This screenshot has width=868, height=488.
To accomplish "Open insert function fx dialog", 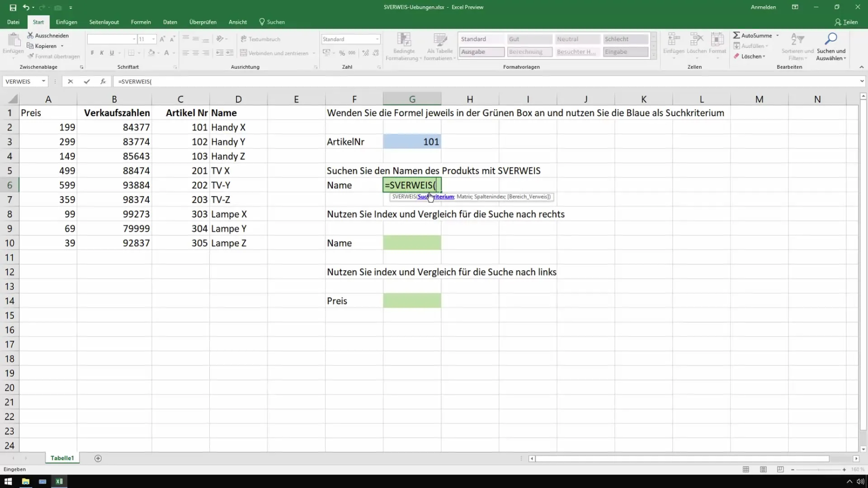I will (x=103, y=81).
